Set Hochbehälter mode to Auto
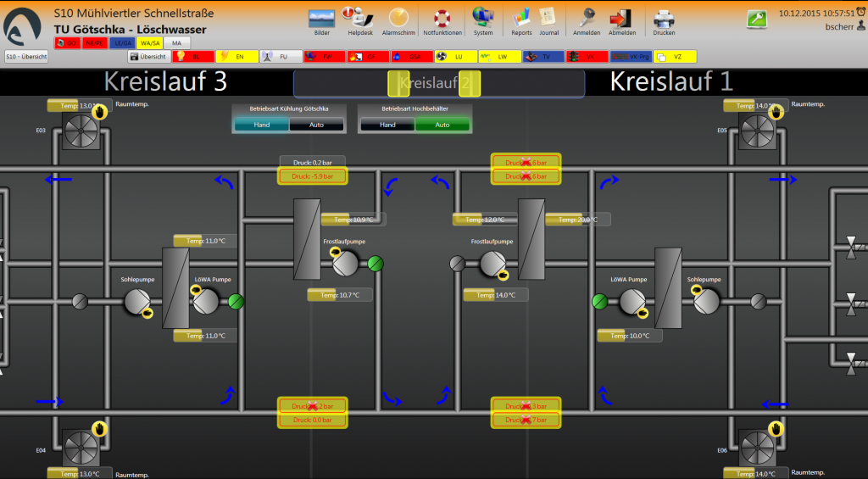The image size is (868, 479). 442,125
